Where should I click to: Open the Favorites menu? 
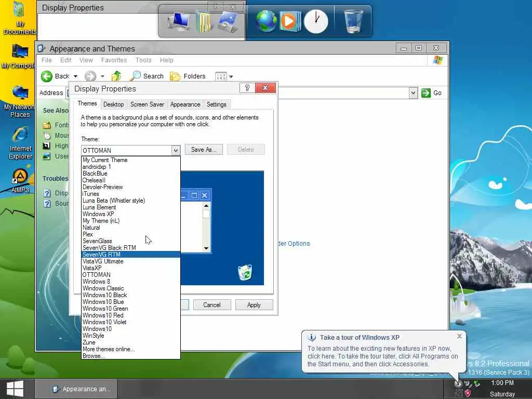(114, 60)
